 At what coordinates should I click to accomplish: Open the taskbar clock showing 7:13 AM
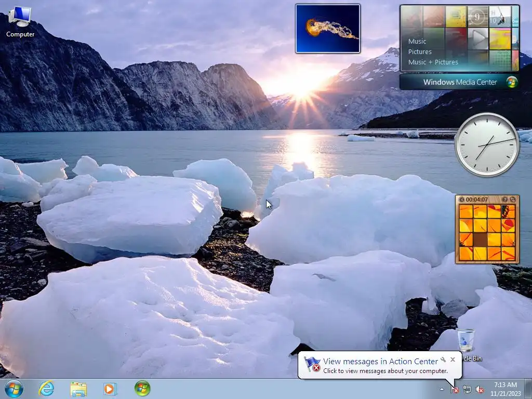(505, 389)
